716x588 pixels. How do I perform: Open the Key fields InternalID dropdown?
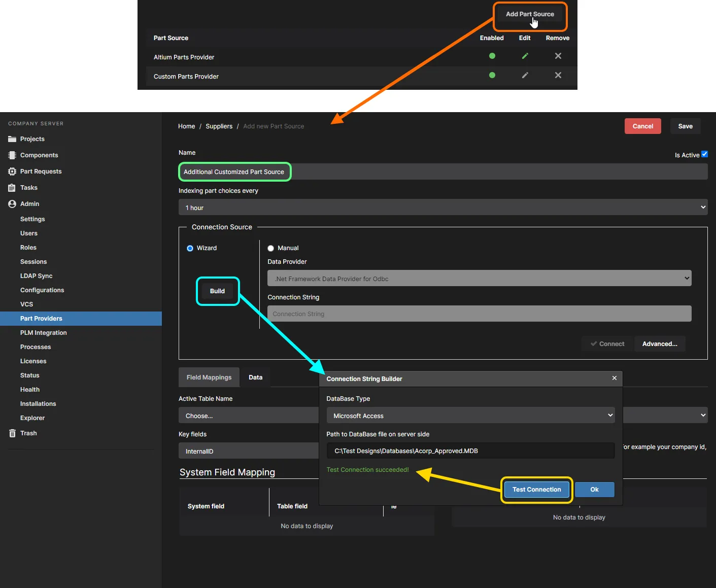249,451
